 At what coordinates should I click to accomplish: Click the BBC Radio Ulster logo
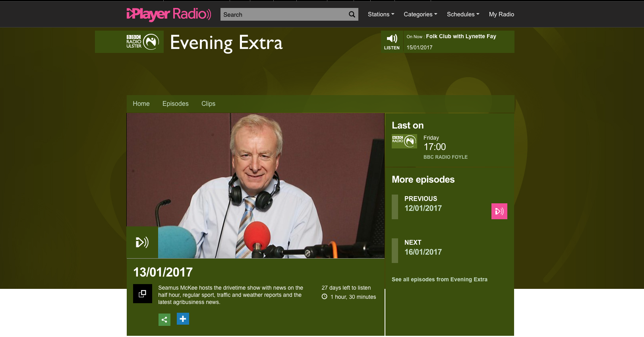click(x=142, y=42)
